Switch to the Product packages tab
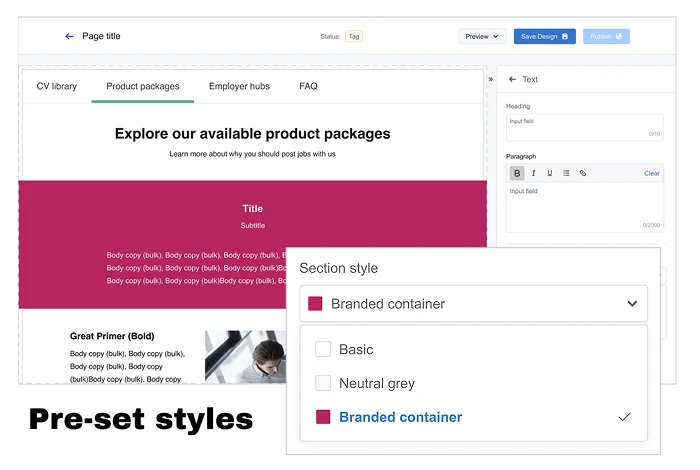 [x=143, y=86]
